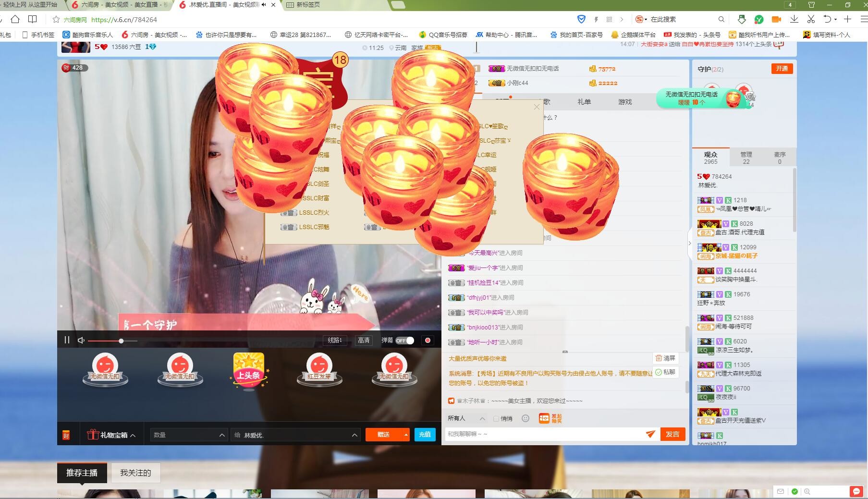Image resolution: width=868 pixels, height=499 pixels.
Task: Open the 所有人 chat target dropdown
Action: [466, 418]
